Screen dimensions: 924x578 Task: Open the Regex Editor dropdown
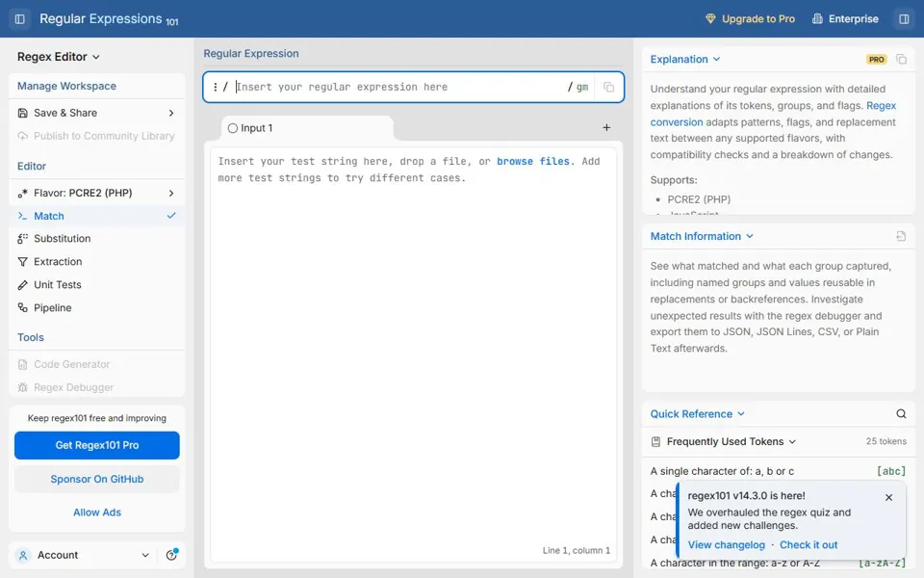[x=59, y=57]
